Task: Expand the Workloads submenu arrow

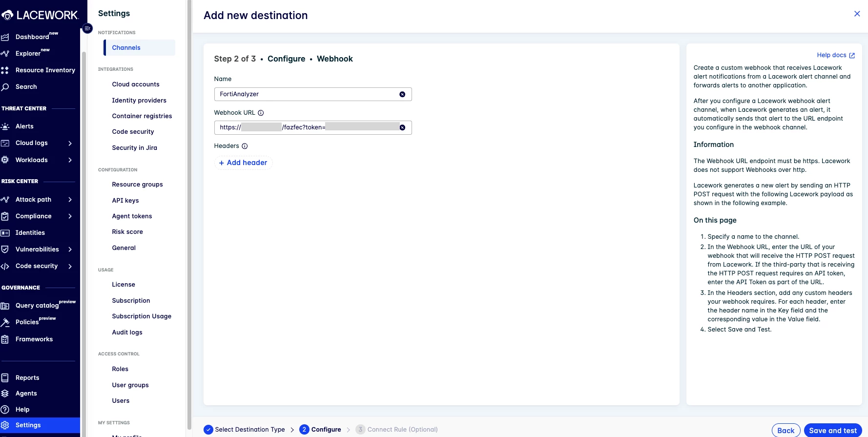Action: tap(70, 160)
